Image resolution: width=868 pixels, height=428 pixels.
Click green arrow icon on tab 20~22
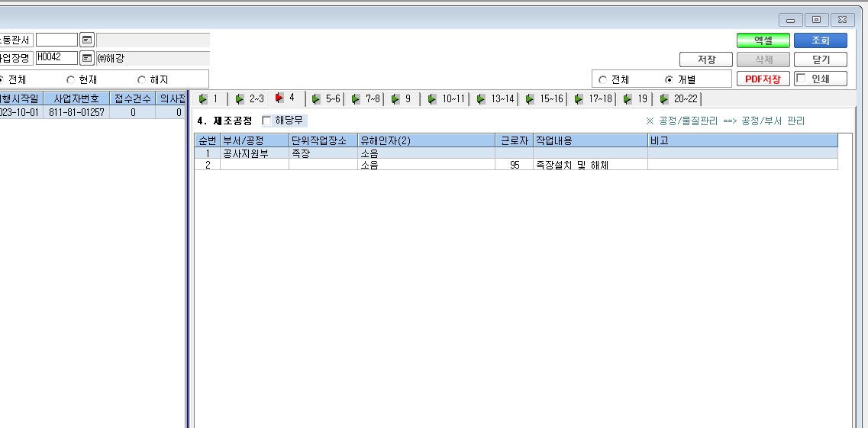pos(664,99)
